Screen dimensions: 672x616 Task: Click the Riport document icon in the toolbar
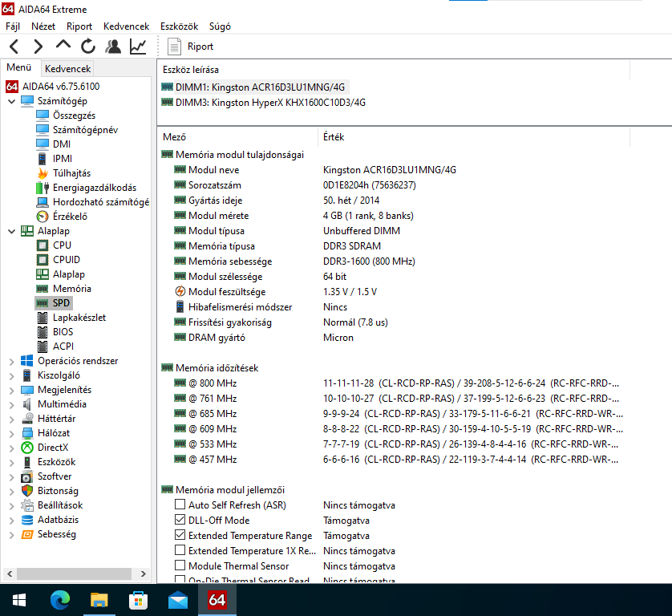tap(174, 47)
